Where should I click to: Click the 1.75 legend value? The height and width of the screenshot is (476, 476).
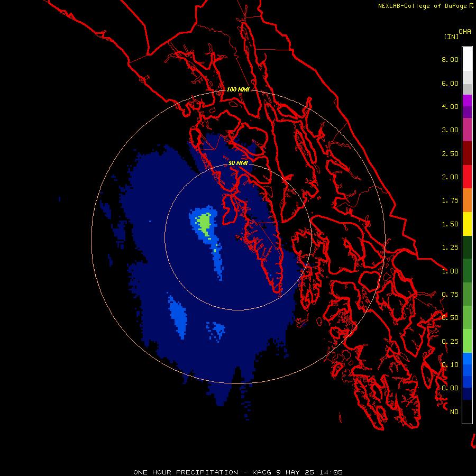(x=450, y=200)
